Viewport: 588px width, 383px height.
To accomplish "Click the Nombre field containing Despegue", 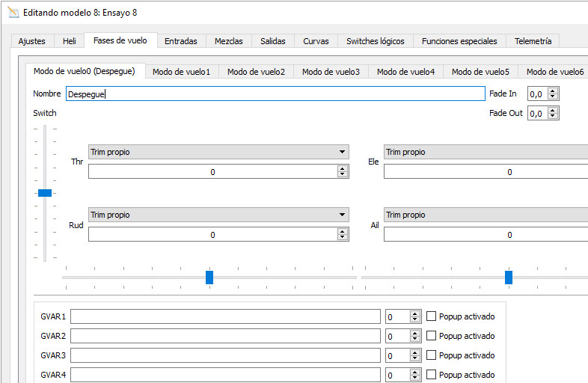I will coord(275,94).
